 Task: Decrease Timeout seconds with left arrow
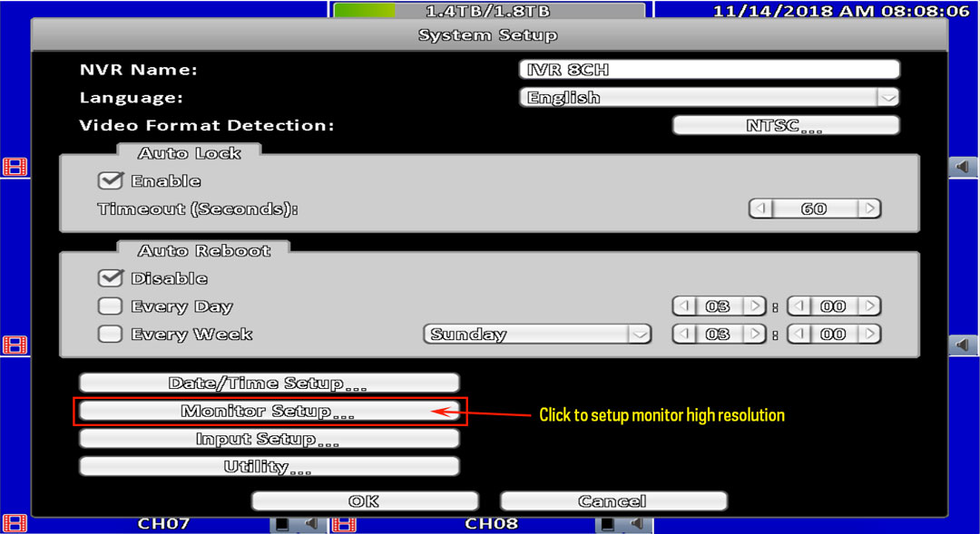[760, 209]
